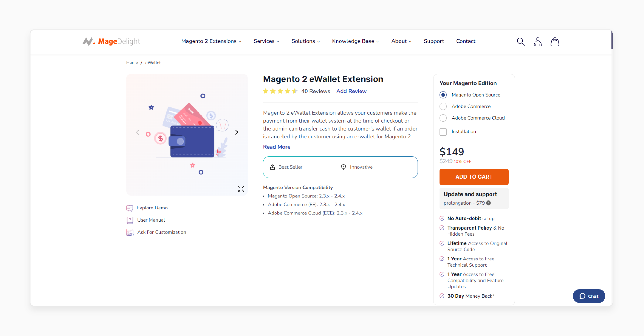Click the Innovative lightbulb icon

point(344,167)
